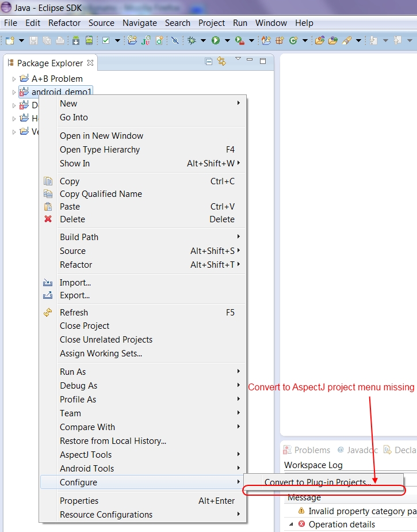Open the Run As submenu

(x=143, y=372)
